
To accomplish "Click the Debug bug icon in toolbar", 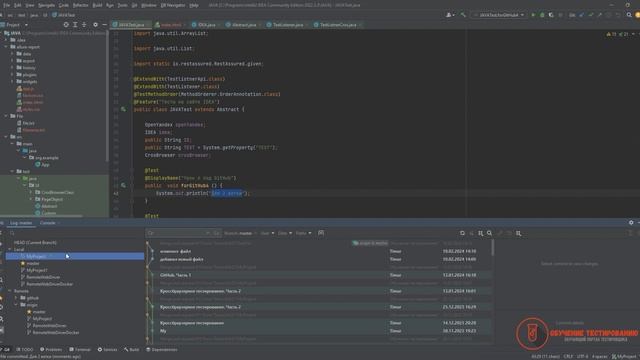I will (x=542, y=15).
